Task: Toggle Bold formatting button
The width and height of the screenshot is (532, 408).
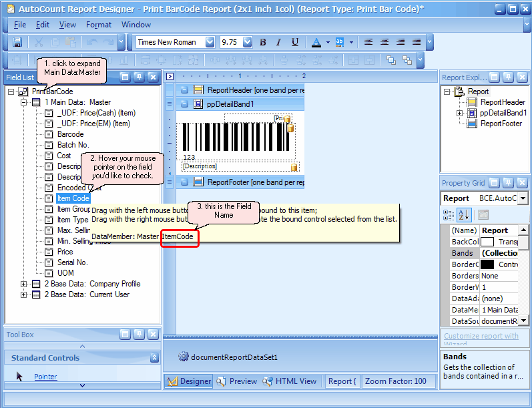Action: pos(262,42)
